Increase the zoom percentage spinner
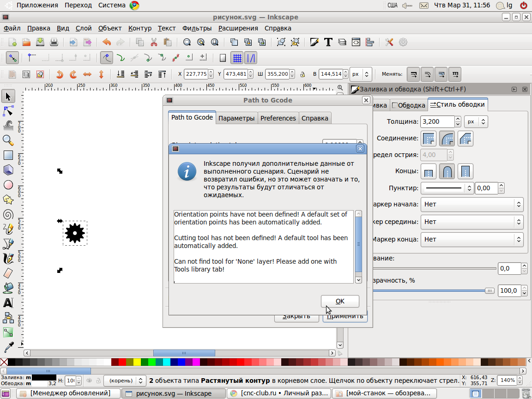This screenshot has height=399, width=532. click(520, 378)
